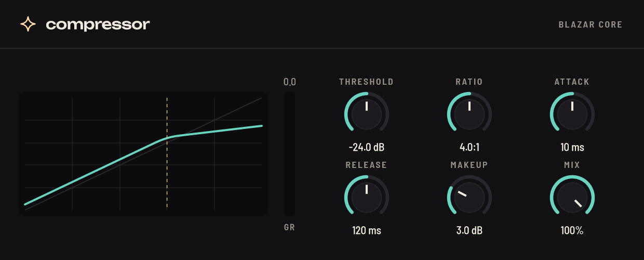Click the MAKEUP label

point(469,165)
